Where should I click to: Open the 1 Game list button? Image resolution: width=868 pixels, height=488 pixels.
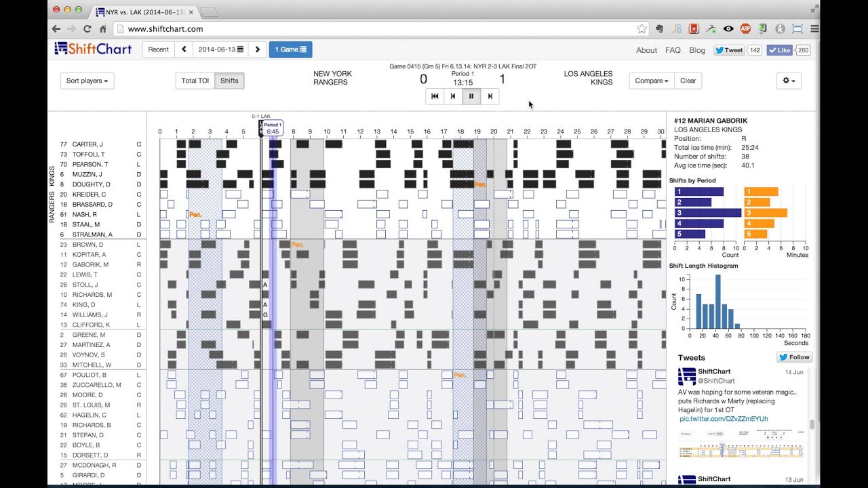290,49
